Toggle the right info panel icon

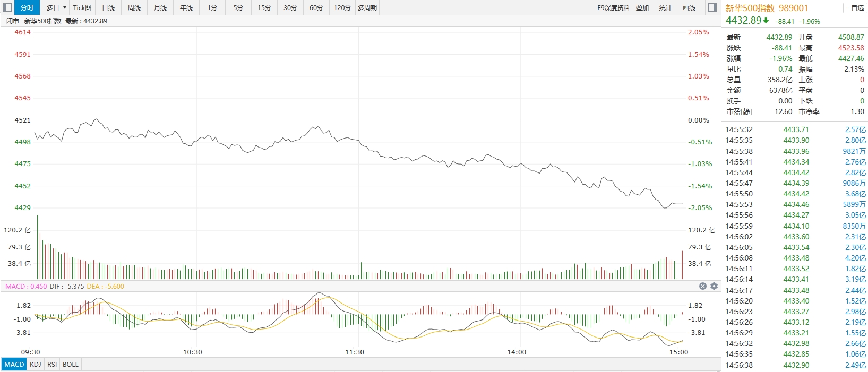[712, 7]
